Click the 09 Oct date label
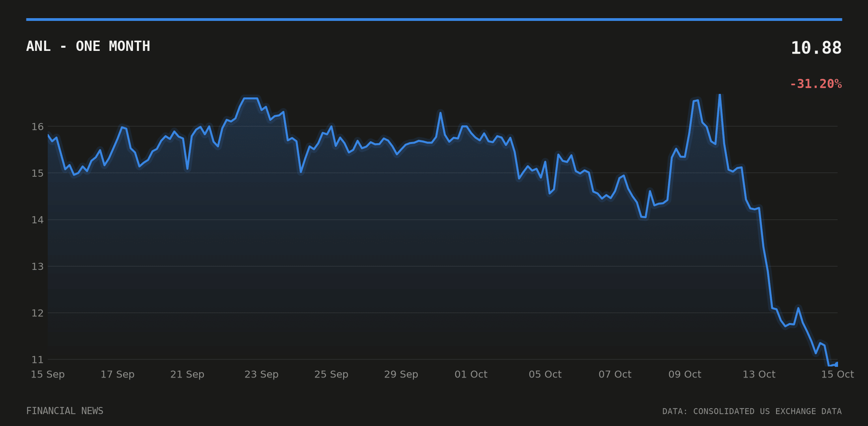The height and width of the screenshot is (426, 868). click(x=685, y=374)
